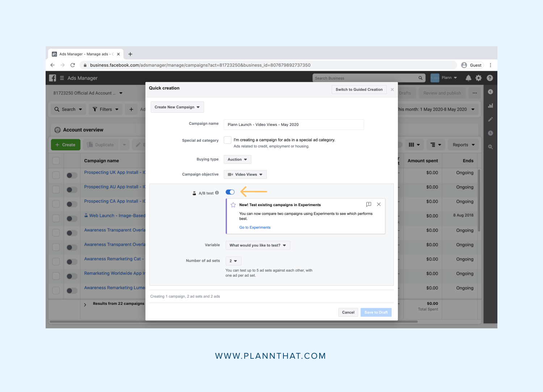Click the Go to Experiments link
Viewport: 543px width, 392px height.
coord(255,227)
